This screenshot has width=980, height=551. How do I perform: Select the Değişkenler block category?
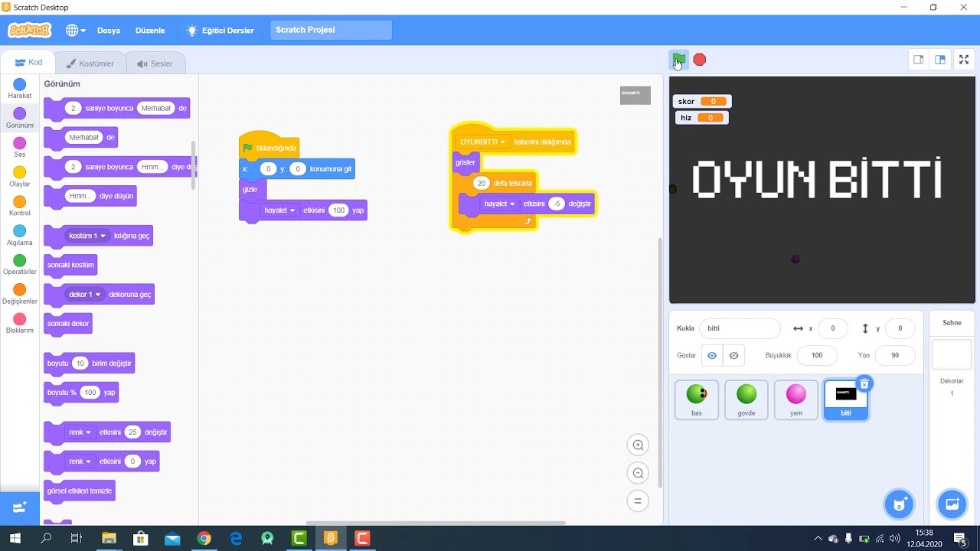tap(20, 294)
